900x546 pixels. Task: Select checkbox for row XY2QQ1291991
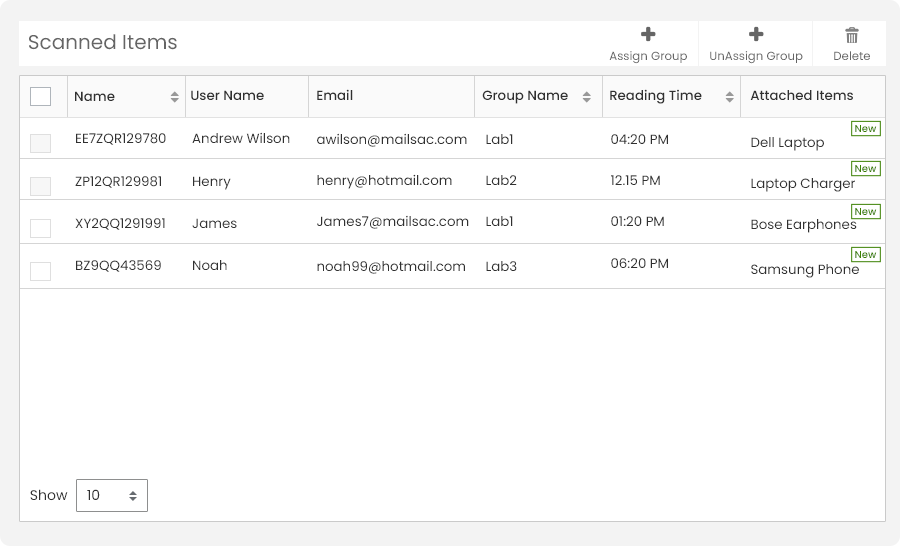pos(41,228)
